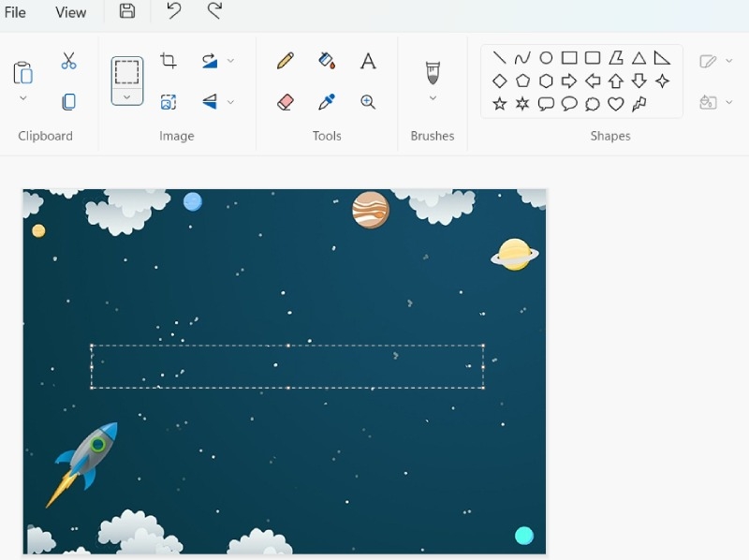Select the Cloud callout shape
The height and width of the screenshot is (560, 749).
click(x=593, y=104)
